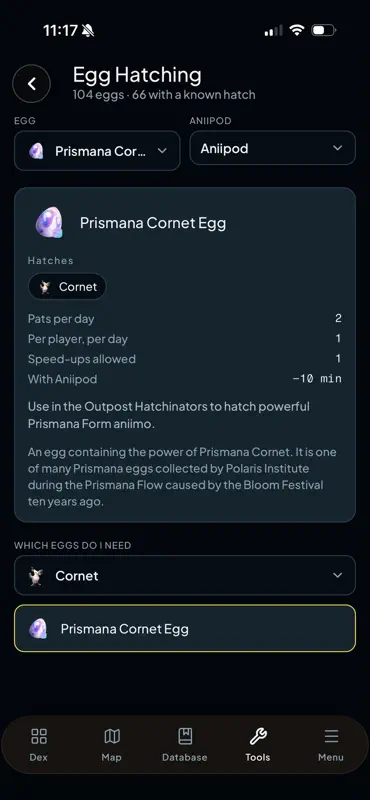Viewport: 370px width, 800px height.
Task: Open the Database book icon
Action: (x=185, y=736)
